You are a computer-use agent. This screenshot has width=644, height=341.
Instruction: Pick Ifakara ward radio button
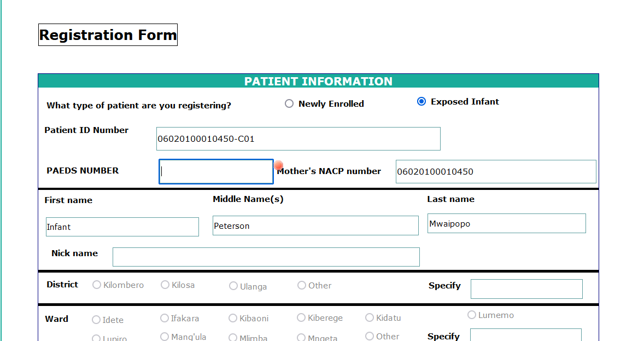(x=165, y=318)
